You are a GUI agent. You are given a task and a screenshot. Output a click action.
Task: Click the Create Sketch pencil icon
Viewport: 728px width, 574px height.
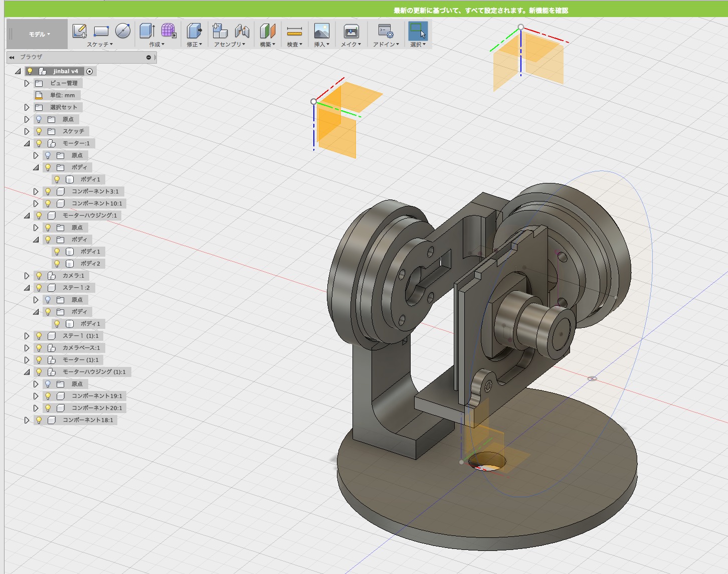[79, 31]
